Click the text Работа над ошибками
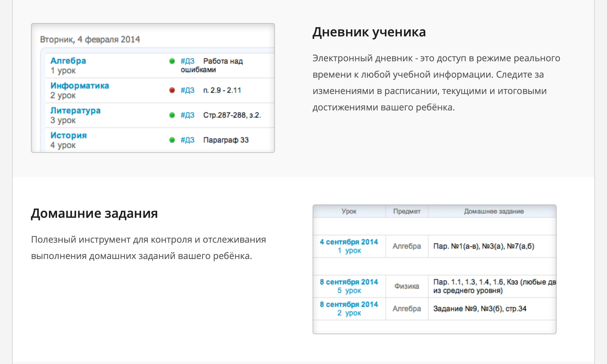607x364 pixels. click(212, 65)
